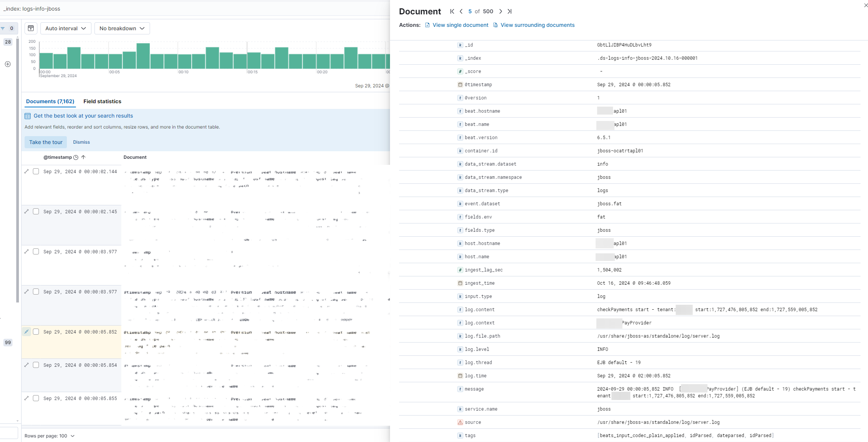This screenshot has height=442, width=868.
Task: Expand row with timestamp 00:00:02.144
Action: point(26,172)
